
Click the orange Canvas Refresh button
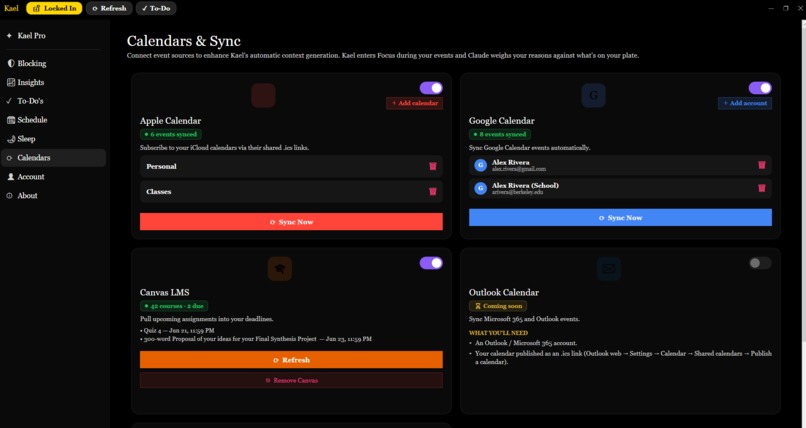291,360
